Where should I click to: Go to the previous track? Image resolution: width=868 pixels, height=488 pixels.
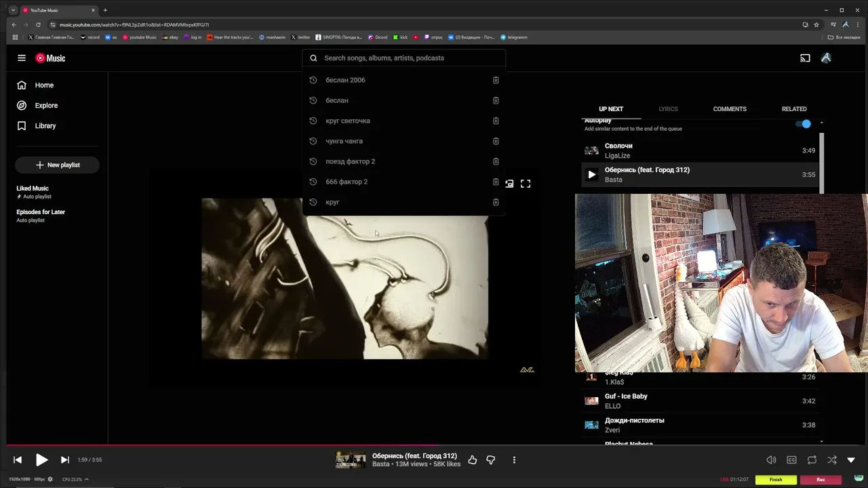18,460
